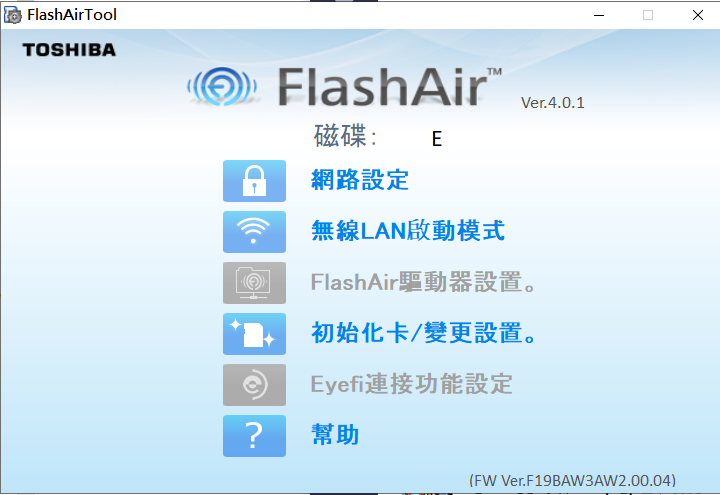The height and width of the screenshot is (495, 720).
Task: Click the TOSHIBA logo
Action: click(69, 50)
